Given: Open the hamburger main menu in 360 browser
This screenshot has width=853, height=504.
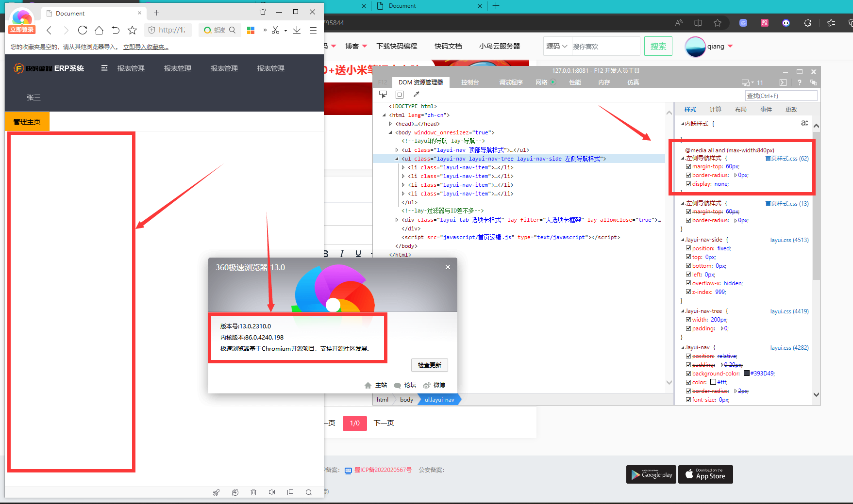Looking at the screenshot, I should pos(313,30).
